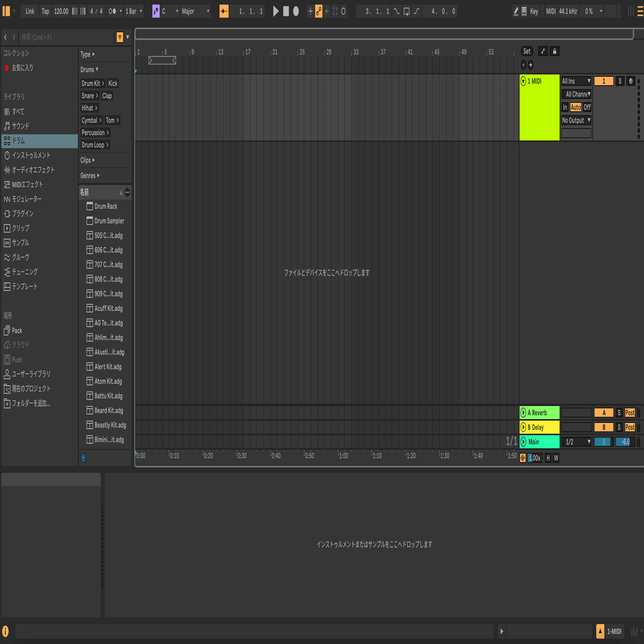Open the All Ins input dropdown
644x644 pixels.
click(576, 81)
